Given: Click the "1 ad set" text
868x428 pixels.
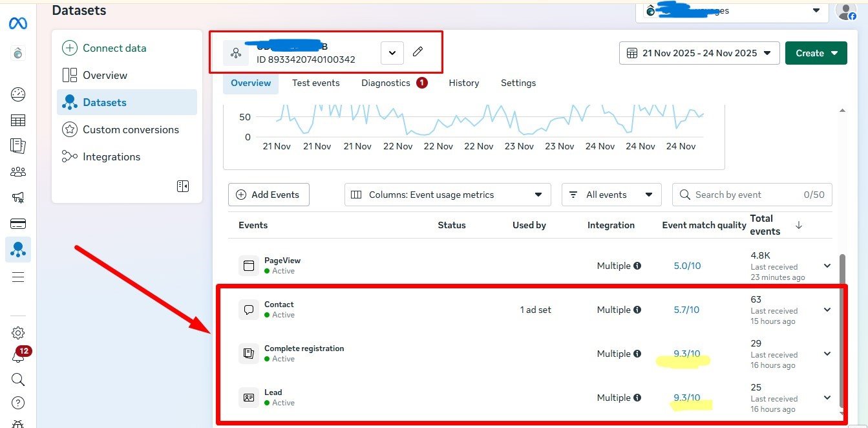Looking at the screenshot, I should tap(536, 310).
